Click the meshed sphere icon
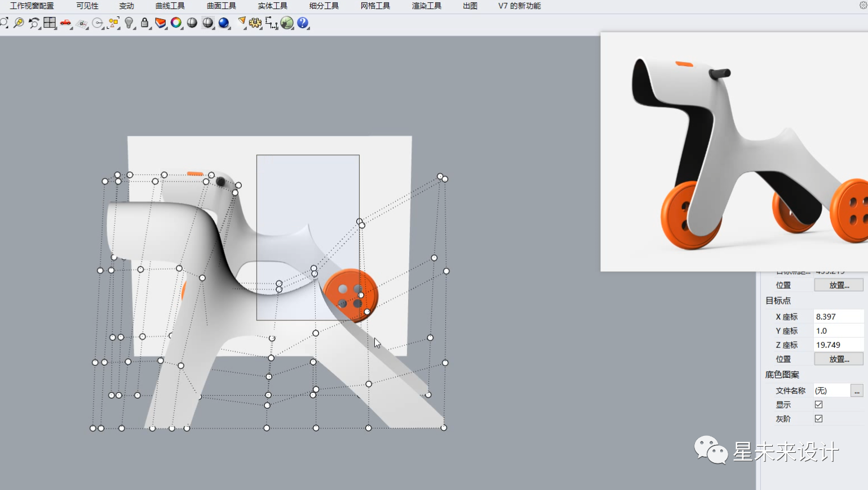The width and height of the screenshot is (868, 490). tap(208, 23)
